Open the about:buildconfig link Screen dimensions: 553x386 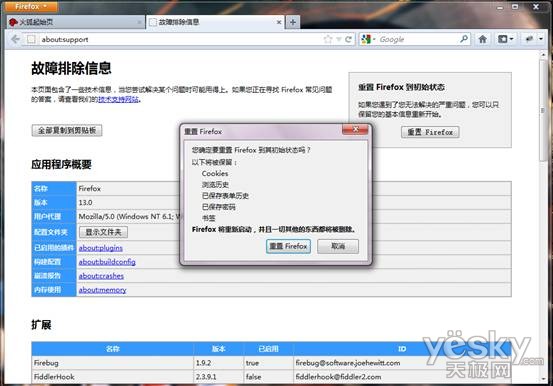point(107,262)
